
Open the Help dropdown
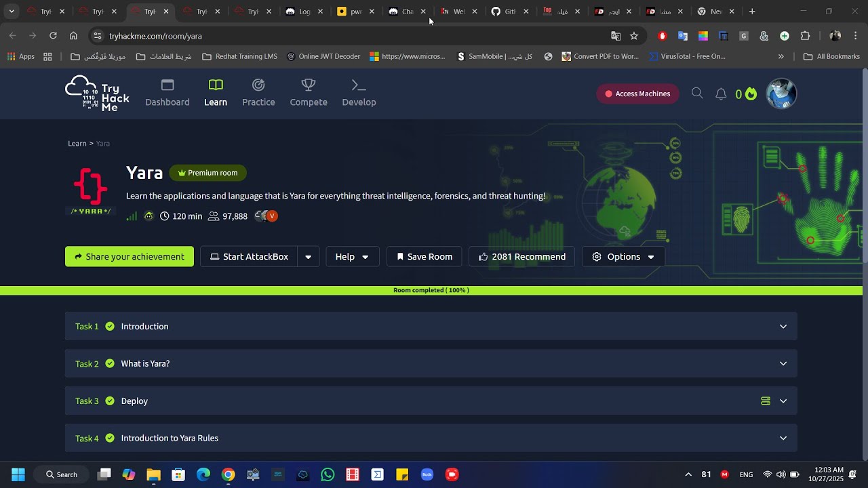[353, 257]
